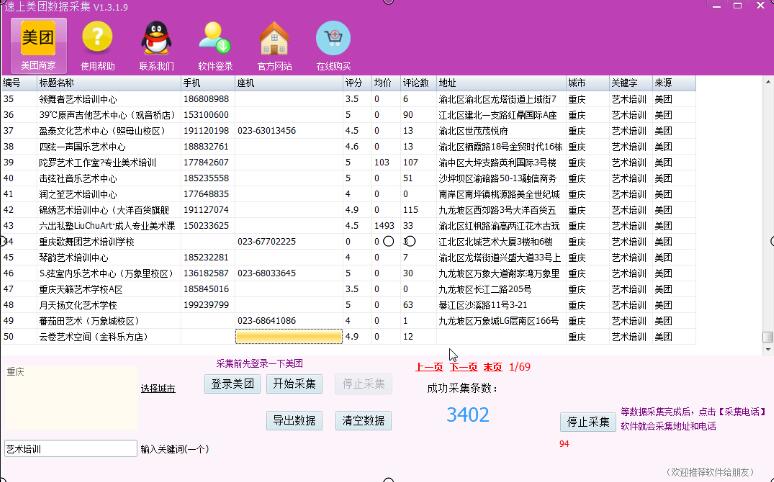Open 软件登录 user icon
The image size is (774, 482).
(215, 45)
